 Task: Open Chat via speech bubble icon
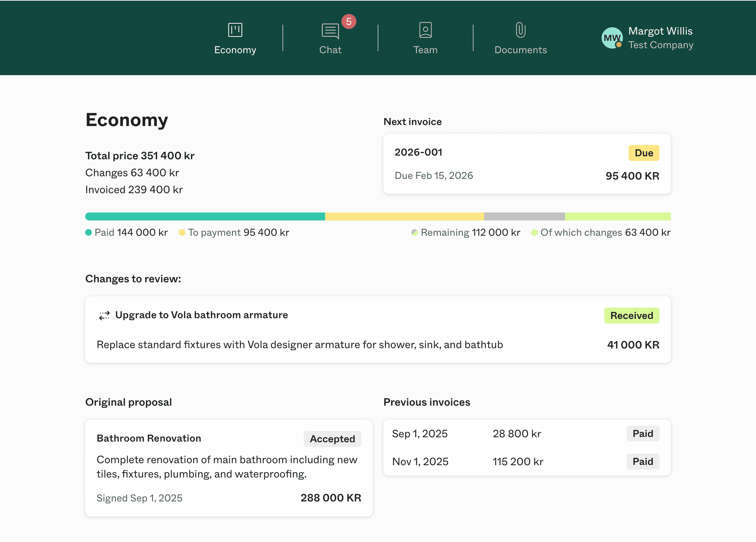point(330,31)
